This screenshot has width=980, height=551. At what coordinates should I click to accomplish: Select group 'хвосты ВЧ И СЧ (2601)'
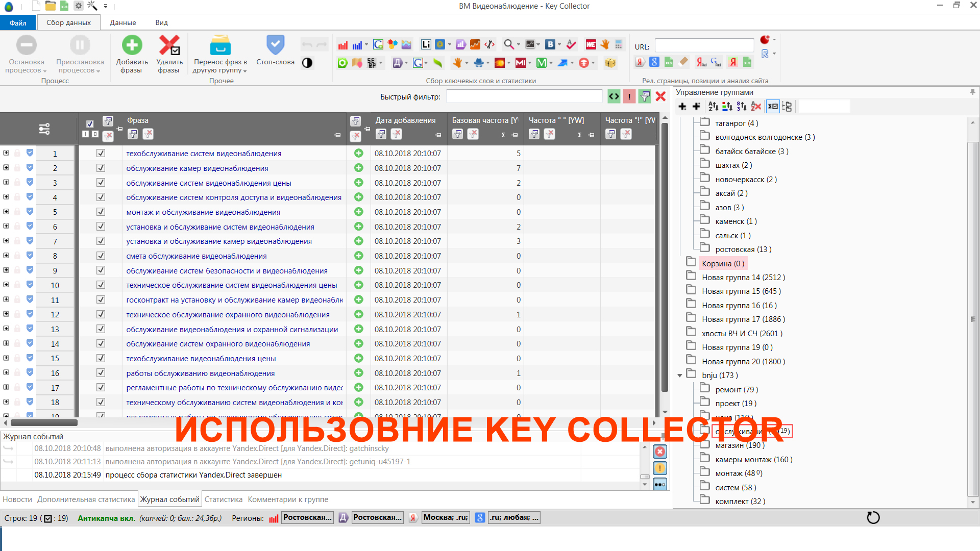(x=742, y=333)
